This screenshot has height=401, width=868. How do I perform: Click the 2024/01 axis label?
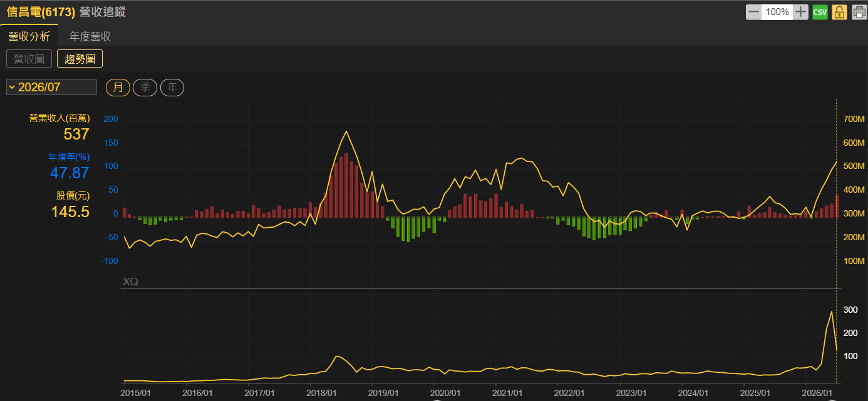point(693,393)
